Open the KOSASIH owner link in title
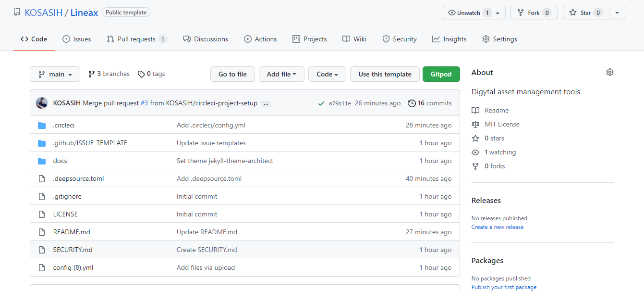Screen dimensions: 644x291 pyautogui.click(x=44, y=13)
